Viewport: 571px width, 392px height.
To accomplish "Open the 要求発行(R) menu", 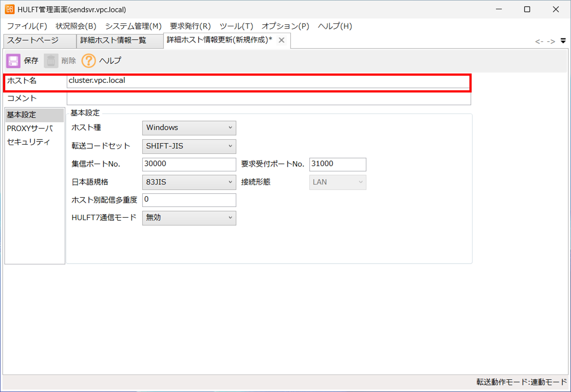I will 190,26.
